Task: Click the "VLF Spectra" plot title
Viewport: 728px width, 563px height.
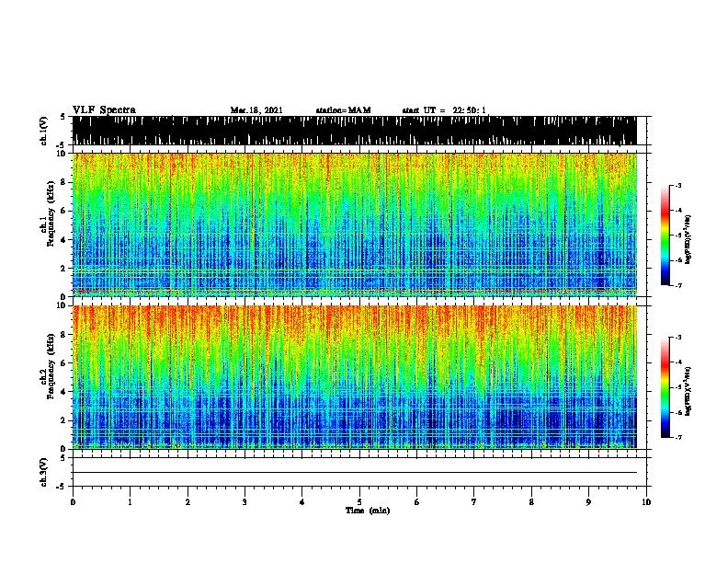Action: point(104,110)
